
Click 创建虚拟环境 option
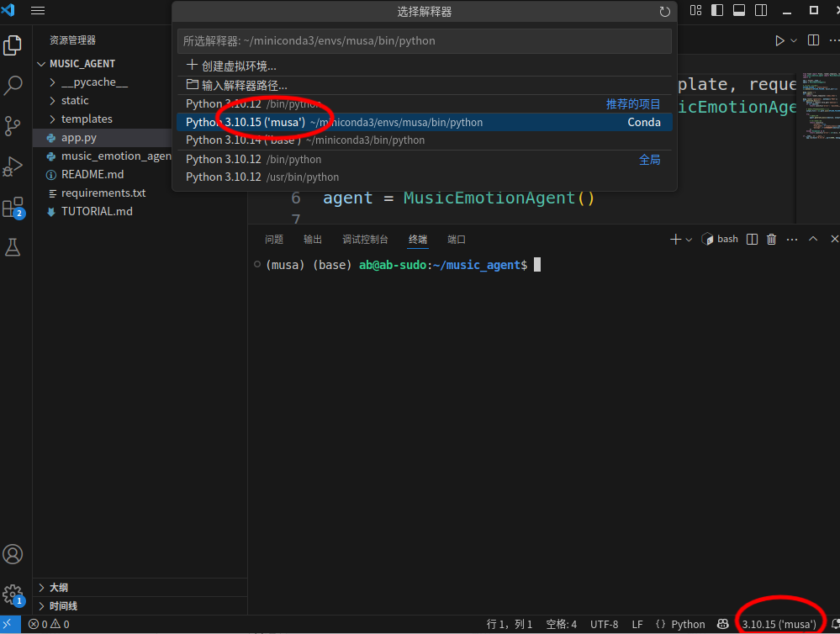(239, 66)
